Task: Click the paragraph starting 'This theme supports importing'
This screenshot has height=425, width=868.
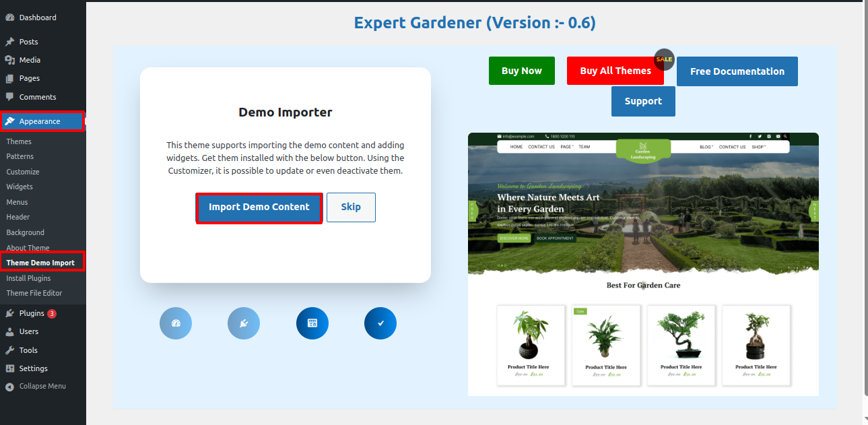Action: tap(286, 158)
